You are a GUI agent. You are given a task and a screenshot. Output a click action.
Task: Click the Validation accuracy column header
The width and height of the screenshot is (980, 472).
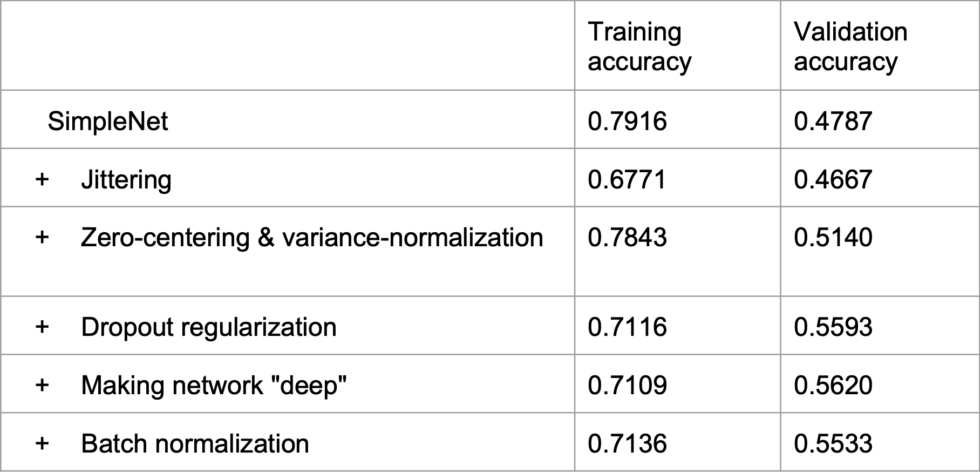(850, 46)
